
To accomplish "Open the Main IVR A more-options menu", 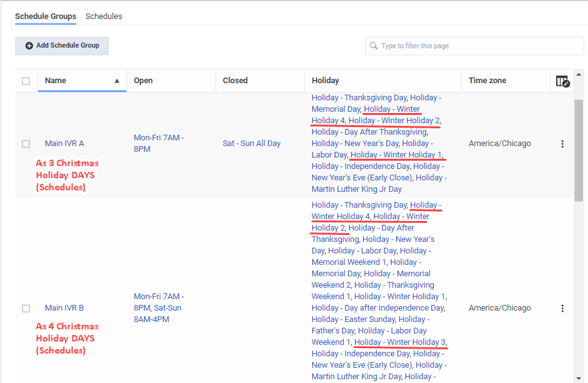I will pyautogui.click(x=562, y=144).
